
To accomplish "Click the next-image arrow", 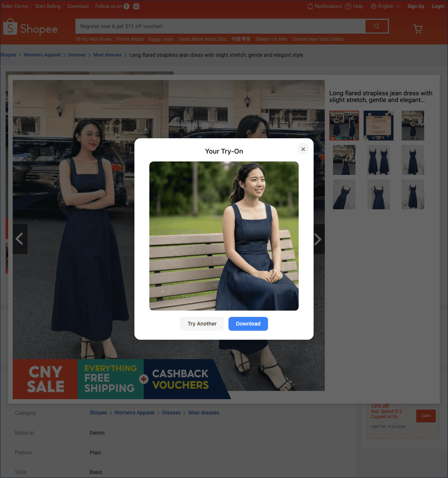I will (318, 239).
